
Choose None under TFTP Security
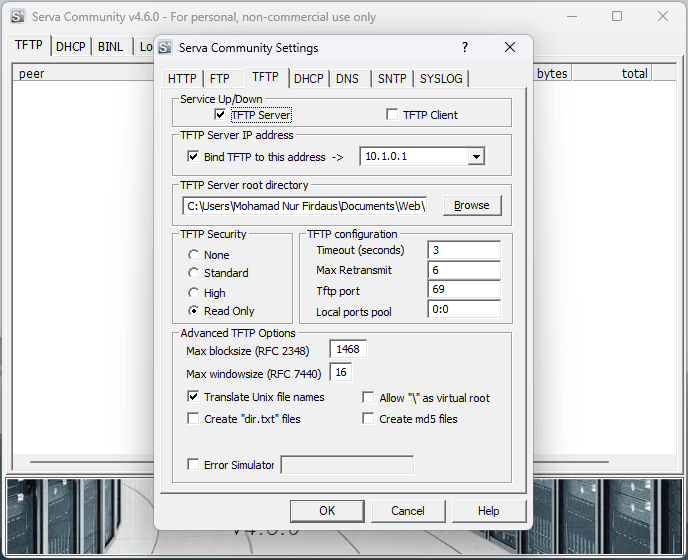coord(193,255)
